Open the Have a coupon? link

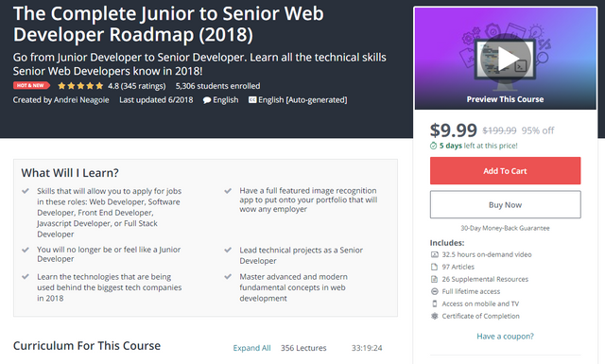[x=505, y=337]
